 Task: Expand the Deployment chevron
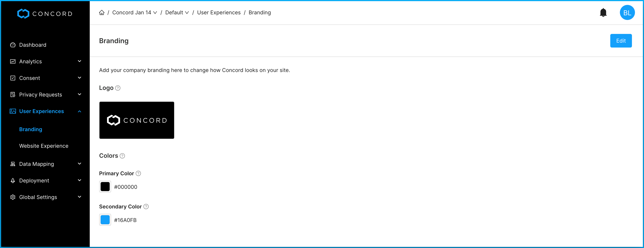pos(80,180)
